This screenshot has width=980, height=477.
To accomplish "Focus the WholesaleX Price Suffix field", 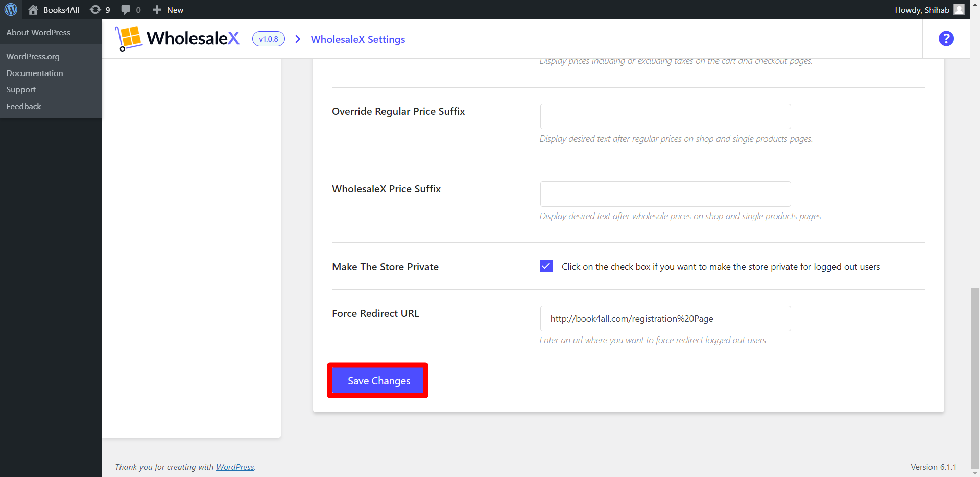I will click(665, 194).
